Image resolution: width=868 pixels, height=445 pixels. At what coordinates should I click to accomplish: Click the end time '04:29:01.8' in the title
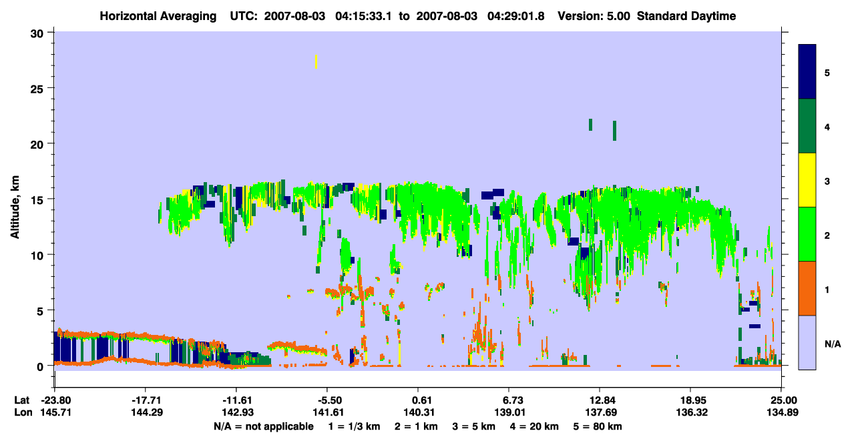(517, 16)
